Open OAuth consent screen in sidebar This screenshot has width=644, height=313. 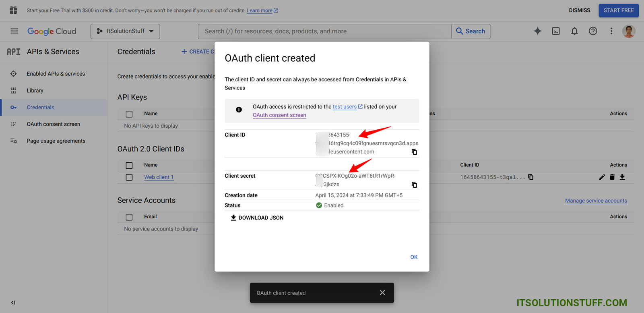53,124
